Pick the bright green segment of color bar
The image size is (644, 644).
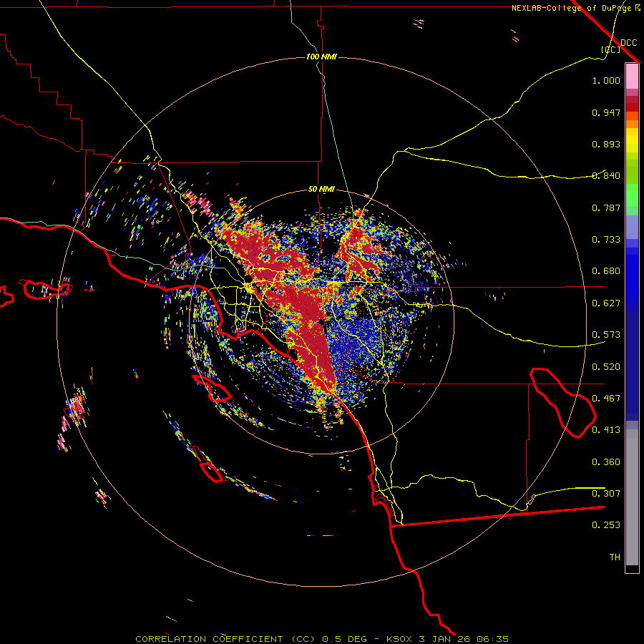632,195
